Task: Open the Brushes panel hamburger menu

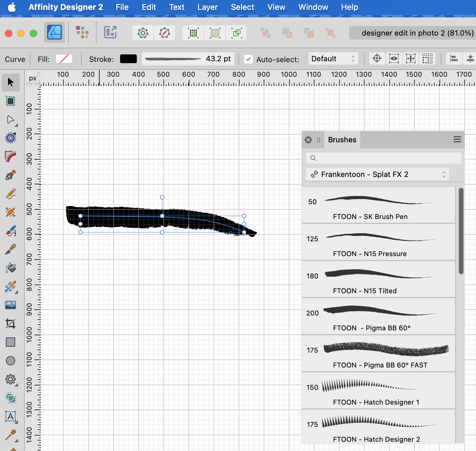Action: tap(457, 140)
